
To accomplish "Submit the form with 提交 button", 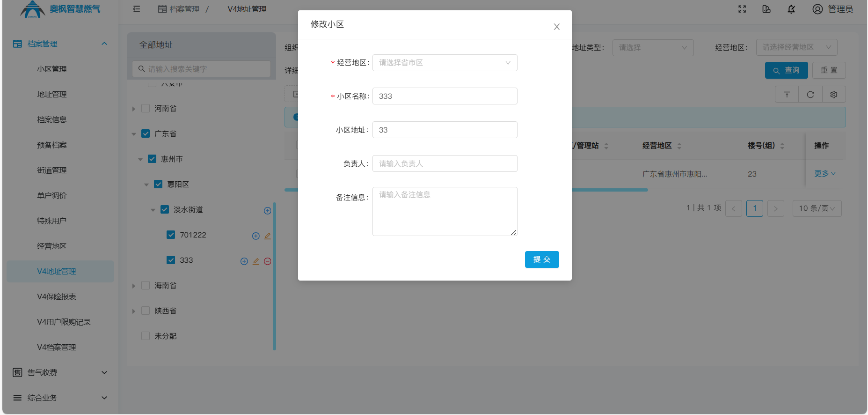I will (x=542, y=259).
